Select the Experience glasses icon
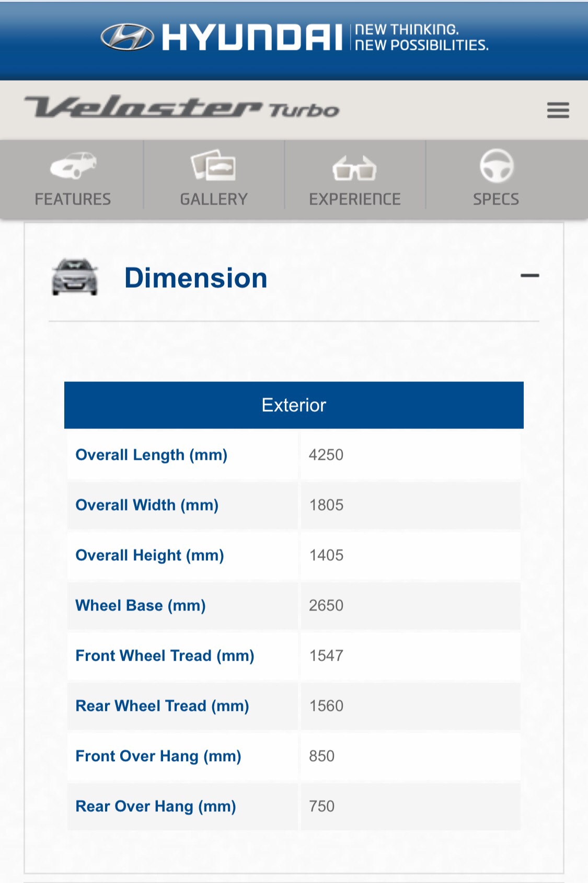The height and width of the screenshot is (883, 588). pos(354,167)
